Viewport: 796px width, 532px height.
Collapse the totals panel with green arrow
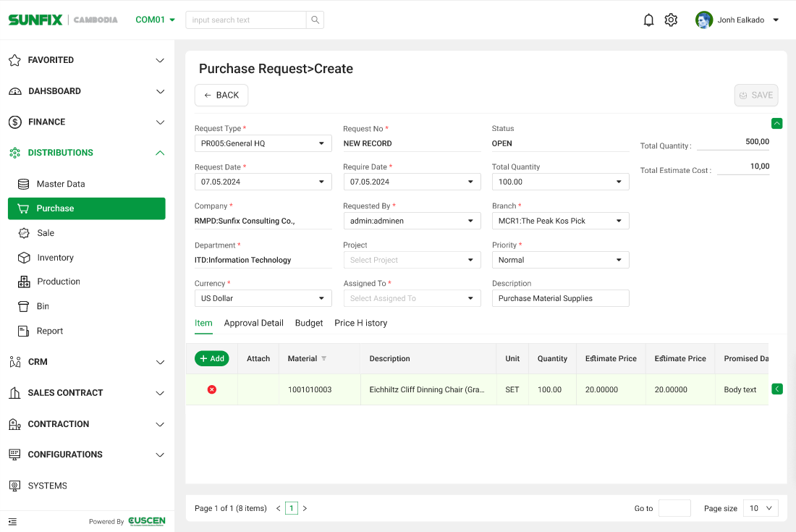[776, 123]
